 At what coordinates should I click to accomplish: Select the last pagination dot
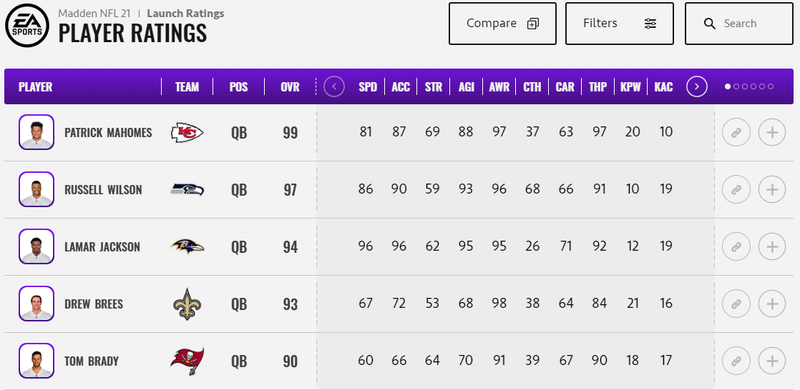coord(770,87)
